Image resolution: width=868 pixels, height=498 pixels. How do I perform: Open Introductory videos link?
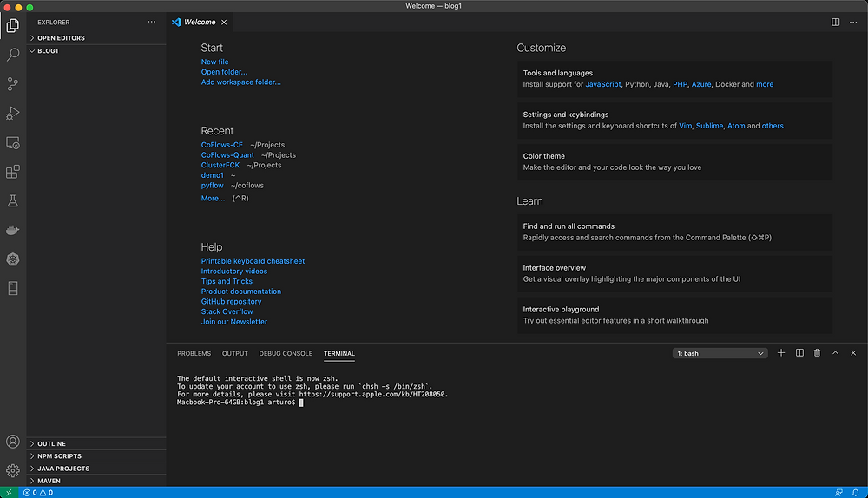point(234,272)
